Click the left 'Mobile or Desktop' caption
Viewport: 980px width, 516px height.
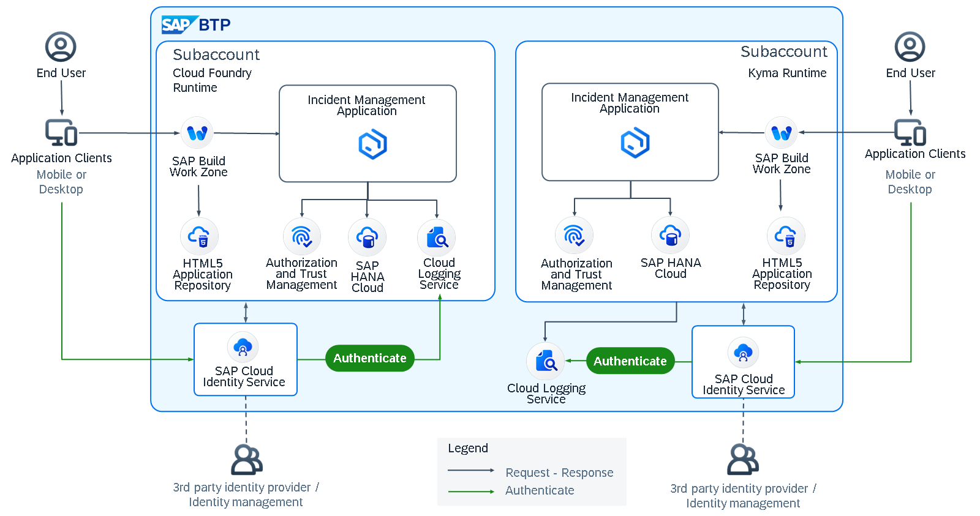click(x=61, y=182)
